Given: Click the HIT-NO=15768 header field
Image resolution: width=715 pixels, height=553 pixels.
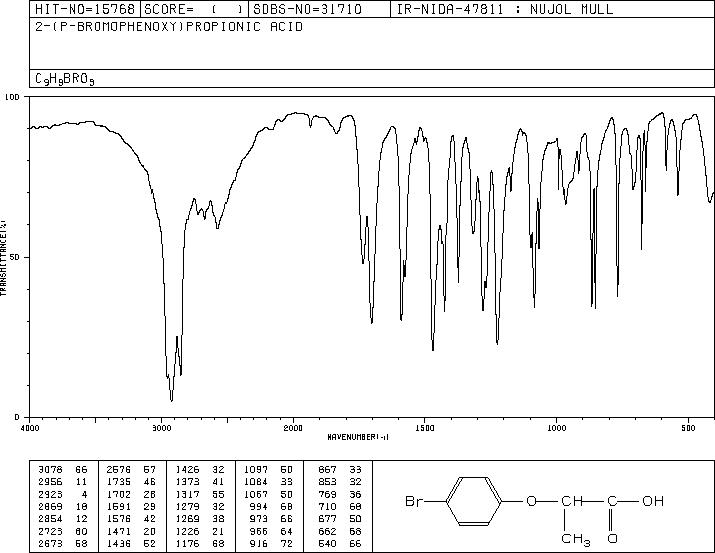Looking at the screenshot, I should [85, 9].
